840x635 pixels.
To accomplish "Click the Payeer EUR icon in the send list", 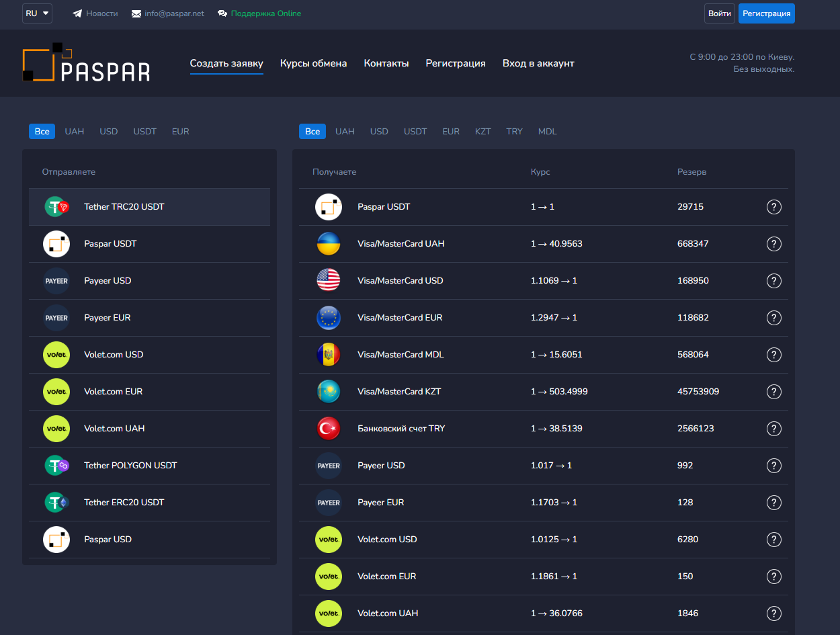I will (56, 318).
